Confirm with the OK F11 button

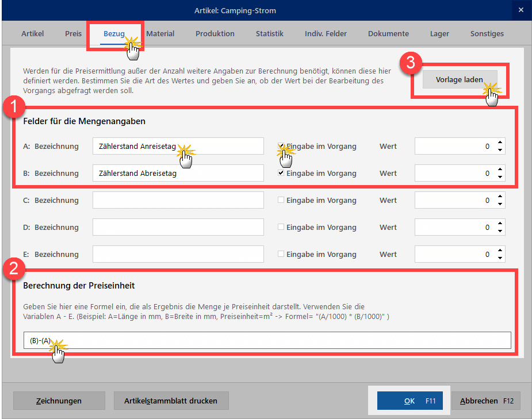tap(409, 401)
